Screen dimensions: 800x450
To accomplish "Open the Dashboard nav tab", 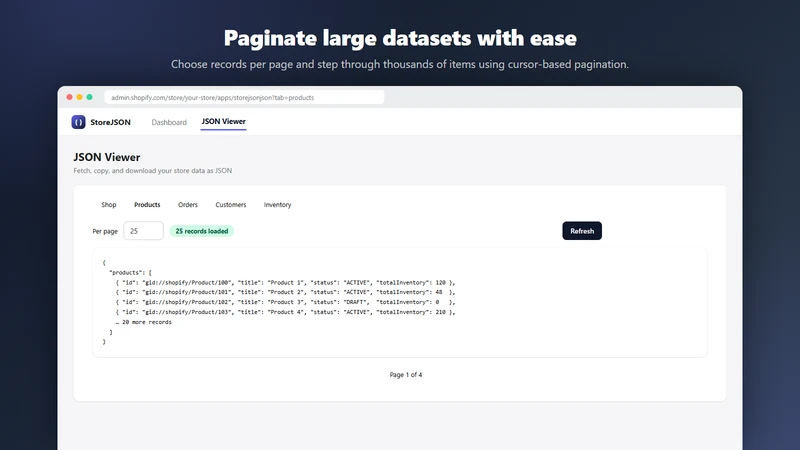I will pyautogui.click(x=169, y=122).
